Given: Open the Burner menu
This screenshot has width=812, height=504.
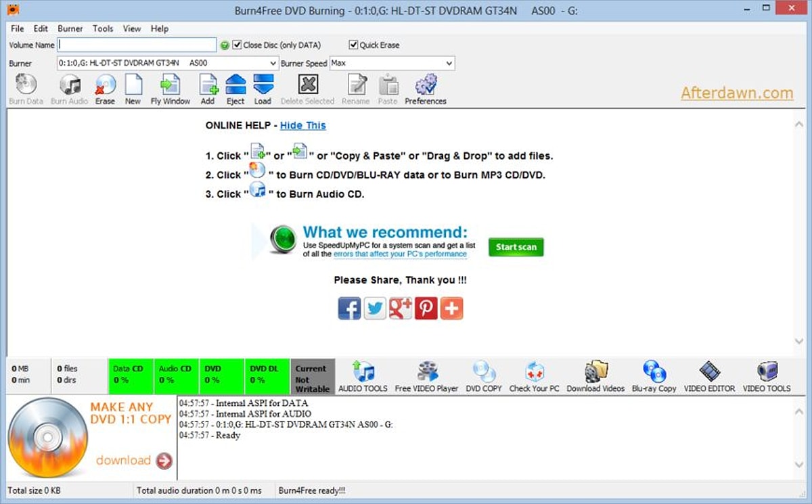Looking at the screenshot, I should point(70,28).
